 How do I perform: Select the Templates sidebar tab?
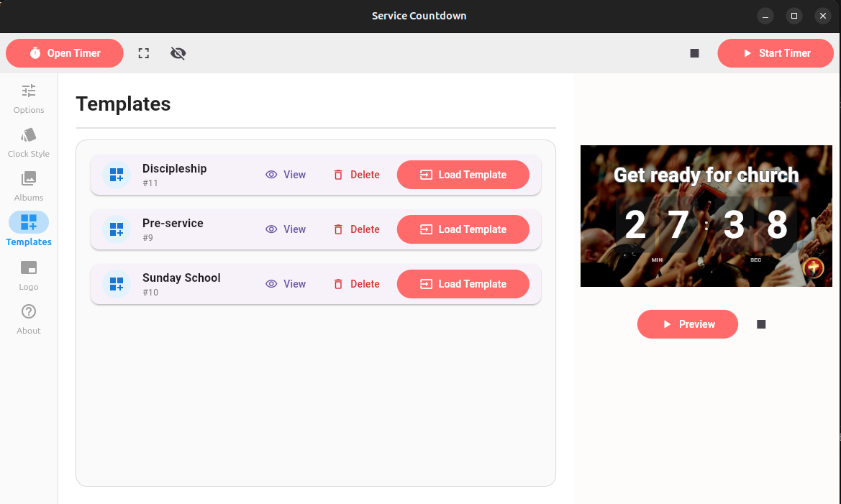click(29, 229)
